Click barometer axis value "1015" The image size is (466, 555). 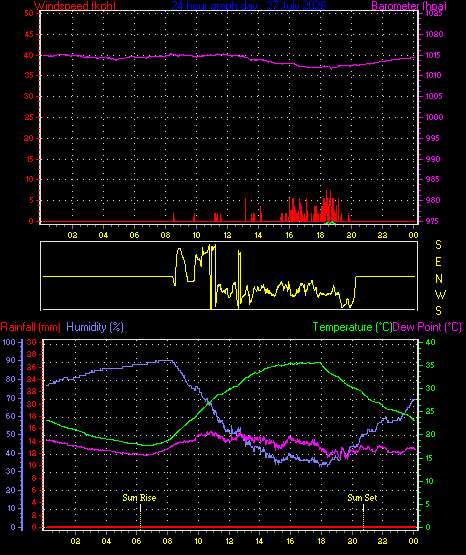pyautogui.click(x=433, y=55)
